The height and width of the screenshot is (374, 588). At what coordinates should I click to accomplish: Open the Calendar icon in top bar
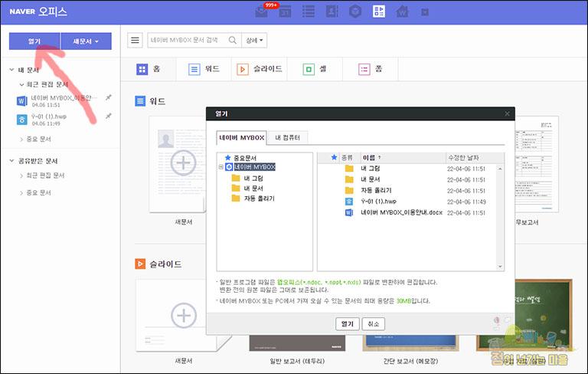tap(285, 11)
